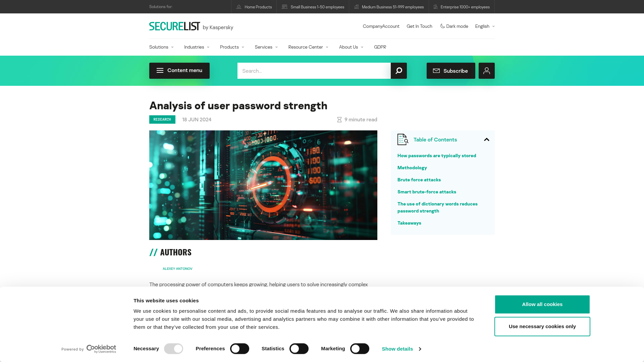Click the Securelist by Kaspersky logo
Viewport: 644px width, 362px height.
[x=191, y=26]
